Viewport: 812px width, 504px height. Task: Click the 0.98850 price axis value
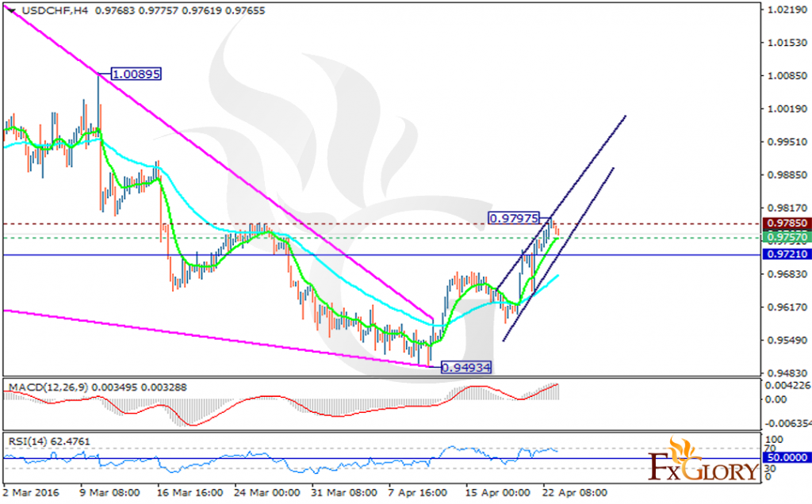click(787, 175)
